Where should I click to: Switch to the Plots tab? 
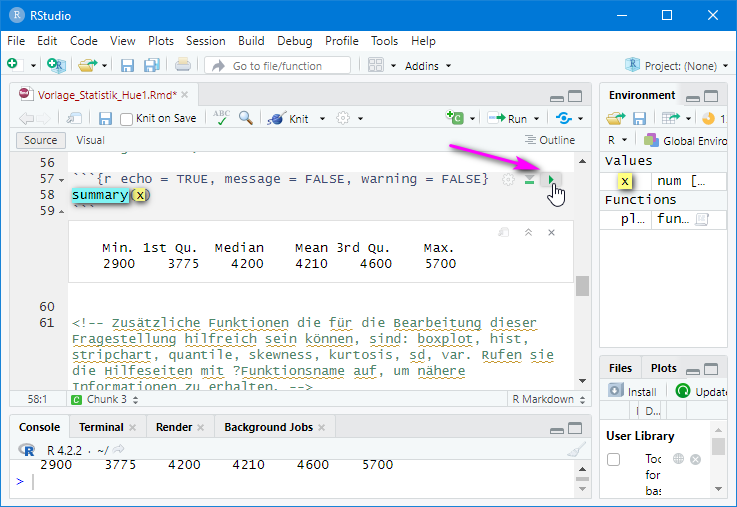(x=663, y=368)
